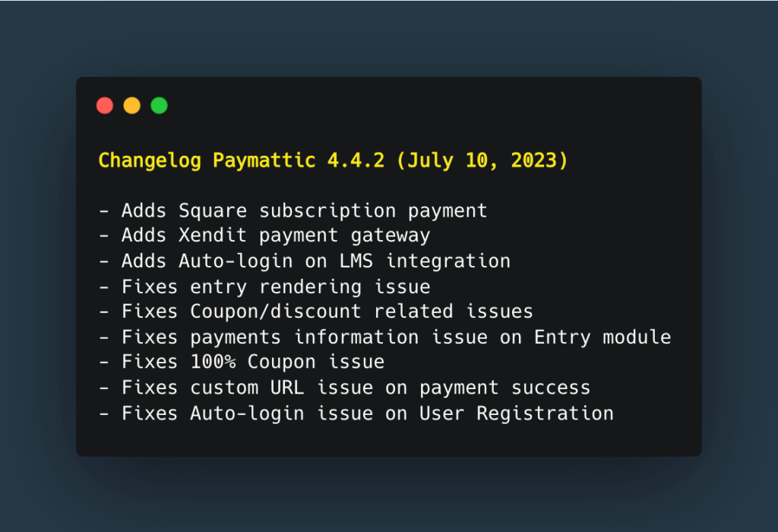Click 'Adds Xendit payment gateway' line

[x=264, y=236]
